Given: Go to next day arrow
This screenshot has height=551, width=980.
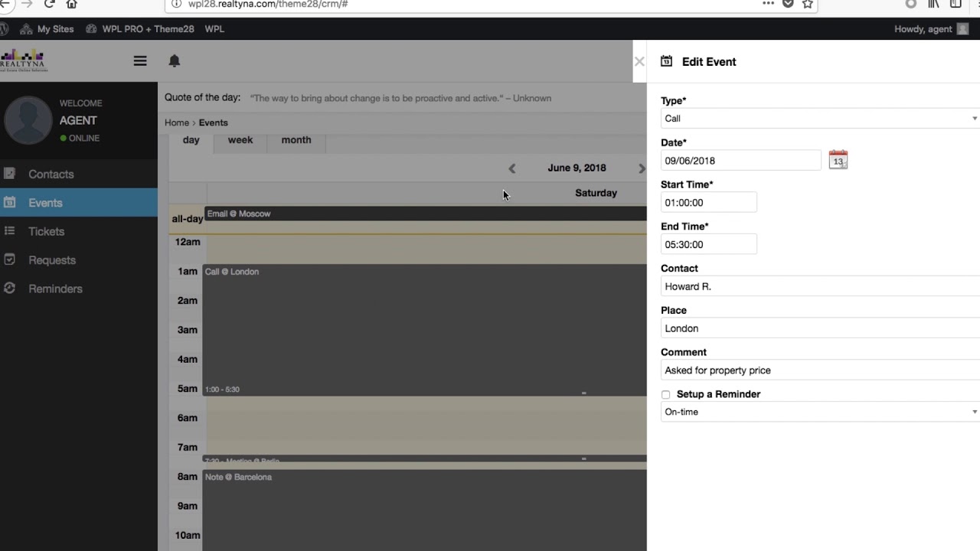Looking at the screenshot, I should pyautogui.click(x=642, y=168).
